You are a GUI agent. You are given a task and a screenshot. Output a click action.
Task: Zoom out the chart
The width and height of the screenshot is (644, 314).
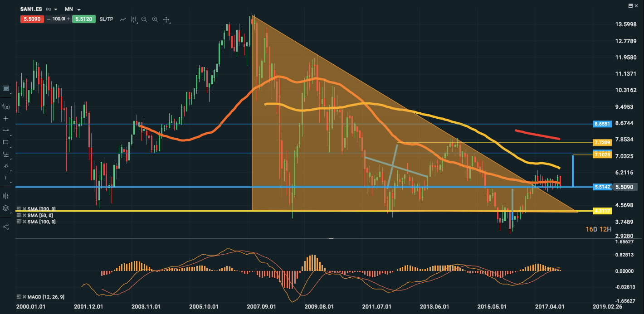click(x=144, y=19)
